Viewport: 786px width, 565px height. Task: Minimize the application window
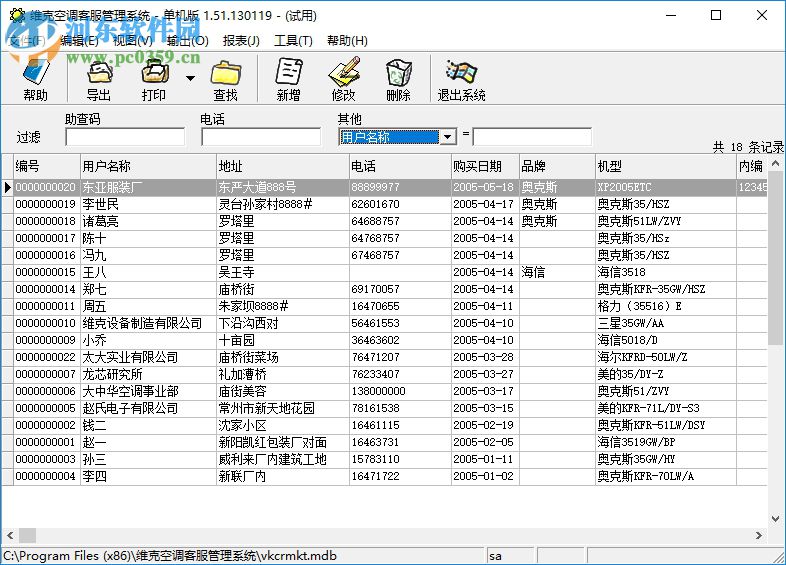tap(671, 16)
